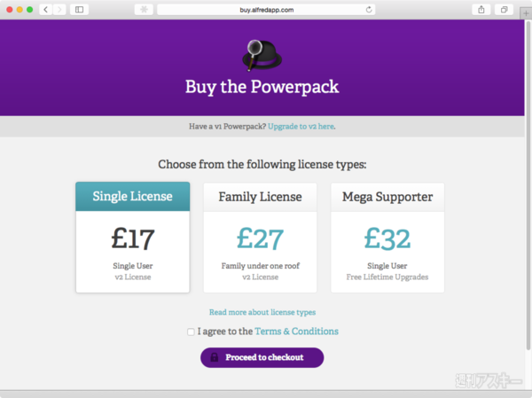Click the Alfred hat logo
This screenshot has width=532, height=398.
262,53
